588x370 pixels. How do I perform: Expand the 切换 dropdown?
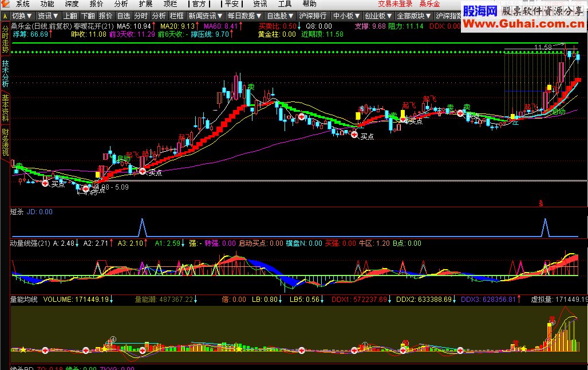pos(22,16)
